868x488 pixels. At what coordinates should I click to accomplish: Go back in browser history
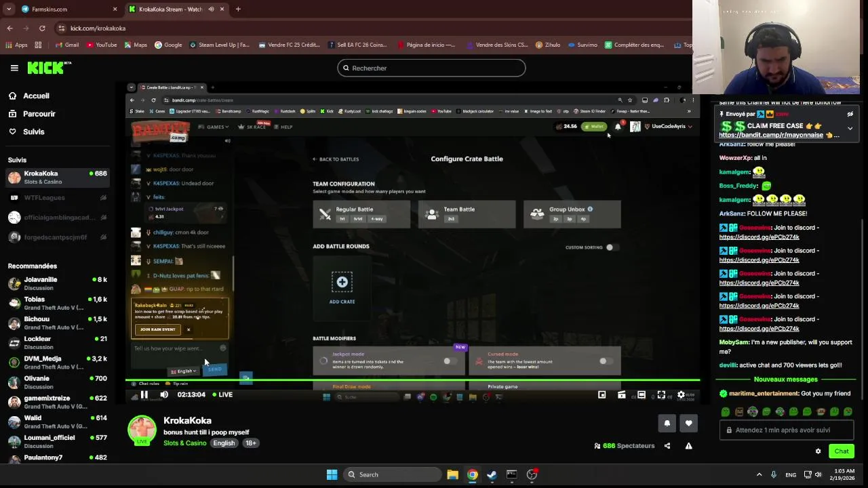[9, 28]
